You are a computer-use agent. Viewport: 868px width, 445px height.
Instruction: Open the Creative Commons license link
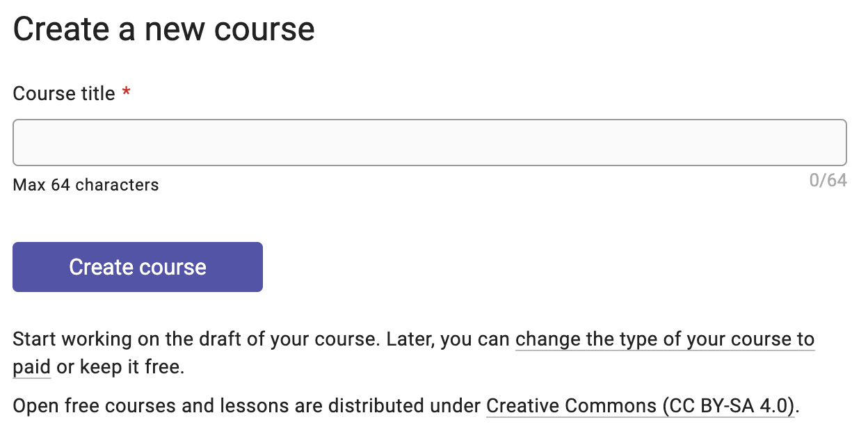coord(640,405)
